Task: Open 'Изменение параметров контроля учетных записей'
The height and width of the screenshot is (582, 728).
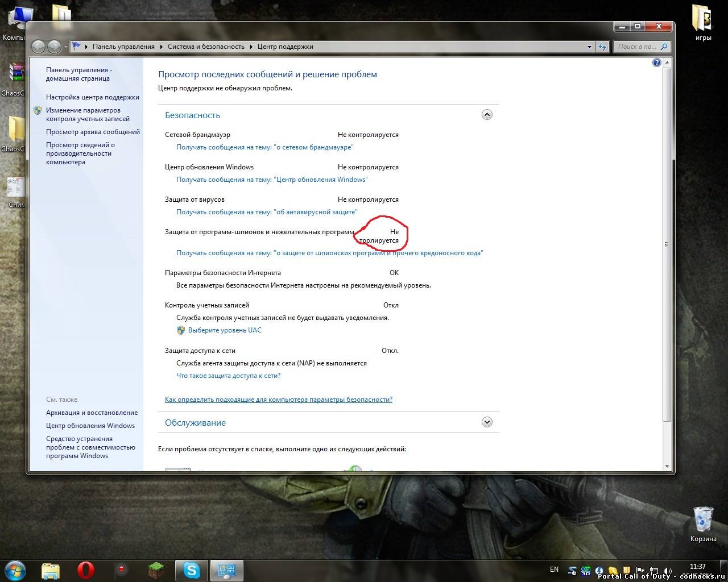Action: 88,114
